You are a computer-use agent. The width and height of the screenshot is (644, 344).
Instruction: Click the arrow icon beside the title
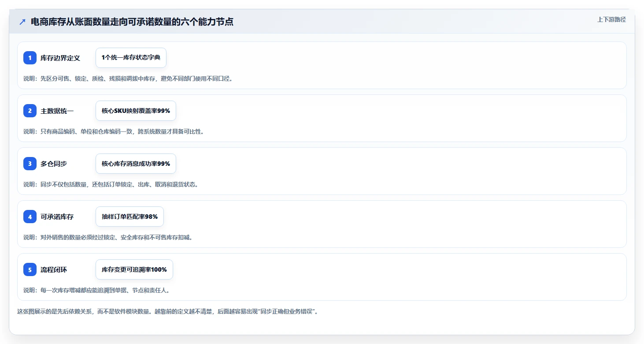22,22
